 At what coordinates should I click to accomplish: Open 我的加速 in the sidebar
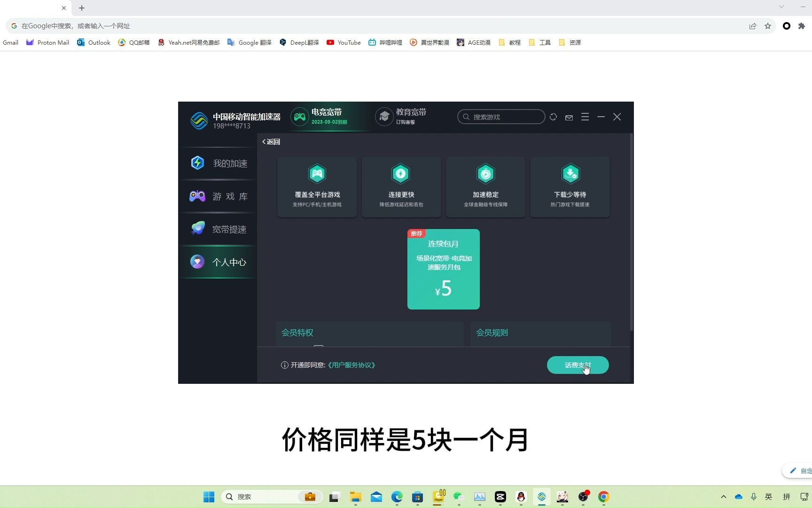click(218, 163)
